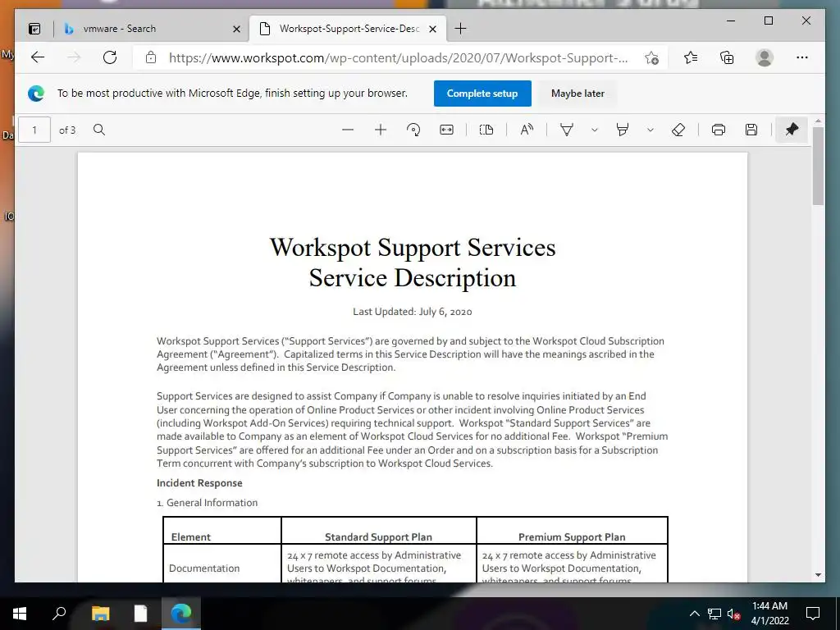
Task: Select the Highlight tool
Action: pyautogui.click(x=623, y=130)
